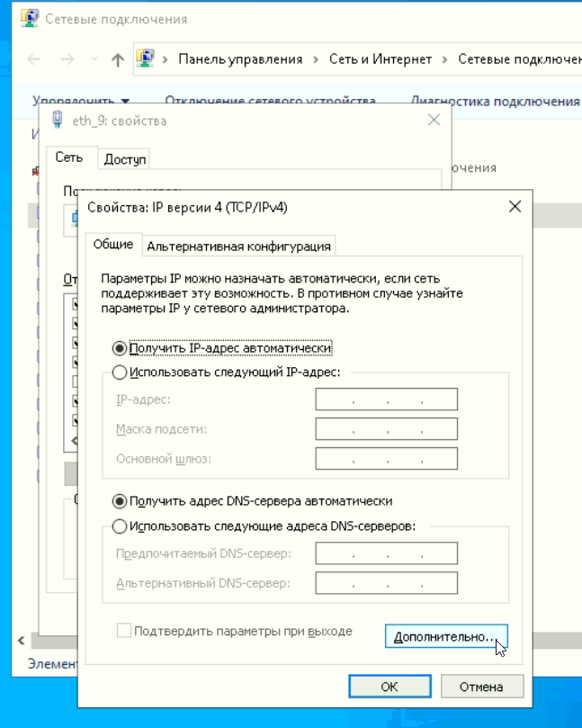582x728 pixels.
Task: Open the 'Упорядочить' dropdown menu
Action: pos(81,101)
